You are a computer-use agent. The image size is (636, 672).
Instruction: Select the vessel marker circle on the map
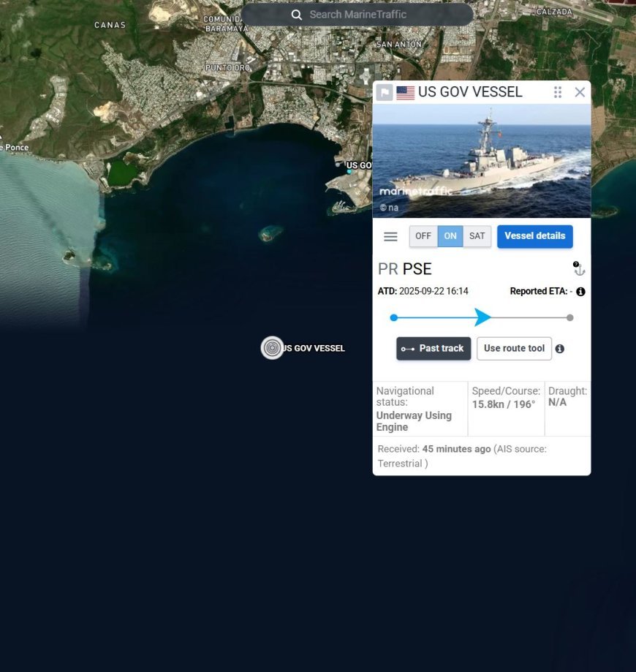tap(272, 348)
